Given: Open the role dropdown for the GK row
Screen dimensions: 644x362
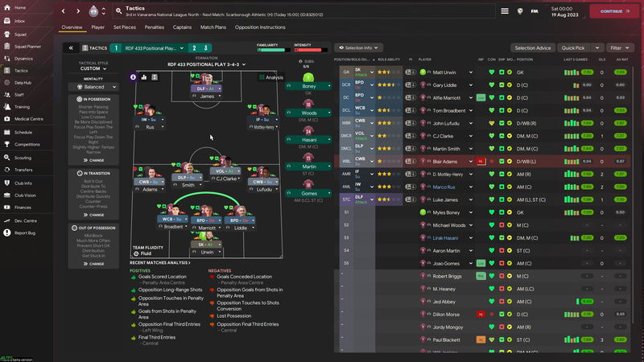Looking at the screenshot, I should (x=372, y=72).
